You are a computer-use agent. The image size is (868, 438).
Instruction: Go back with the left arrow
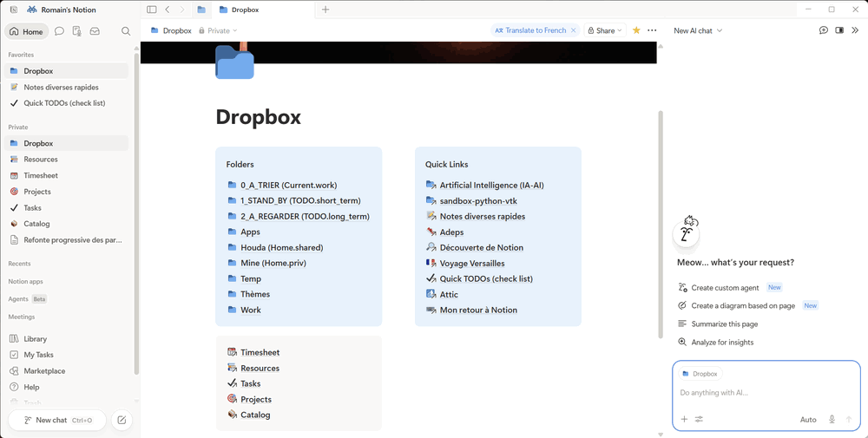pyautogui.click(x=168, y=10)
